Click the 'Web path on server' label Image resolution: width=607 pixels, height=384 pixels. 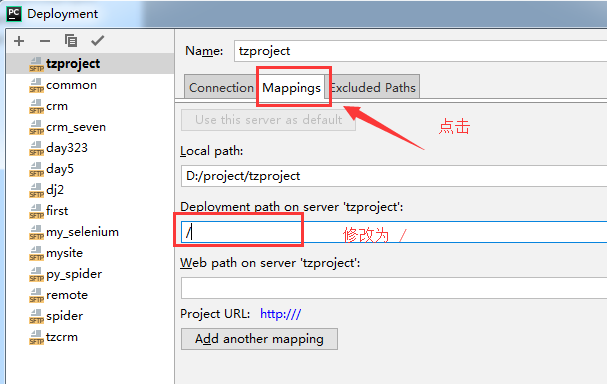[270, 263]
